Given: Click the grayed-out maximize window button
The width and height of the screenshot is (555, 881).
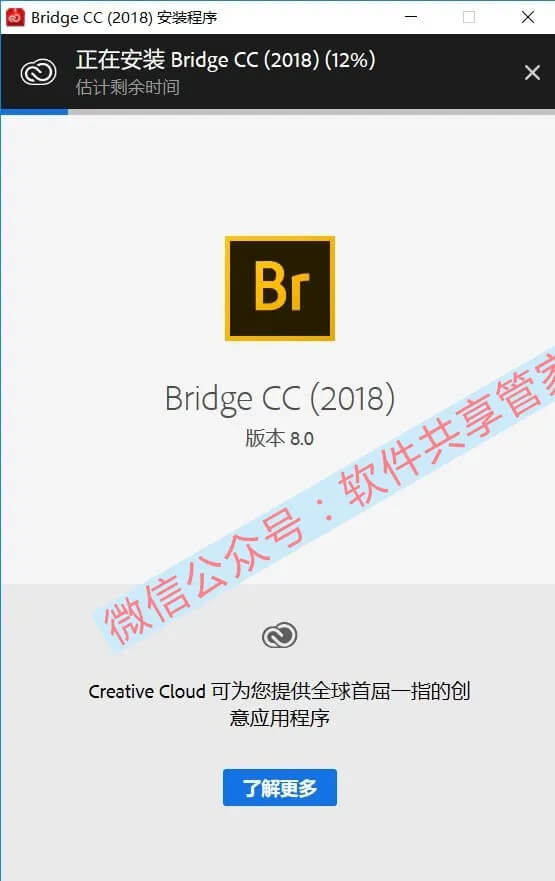Looking at the screenshot, I should tap(469, 17).
